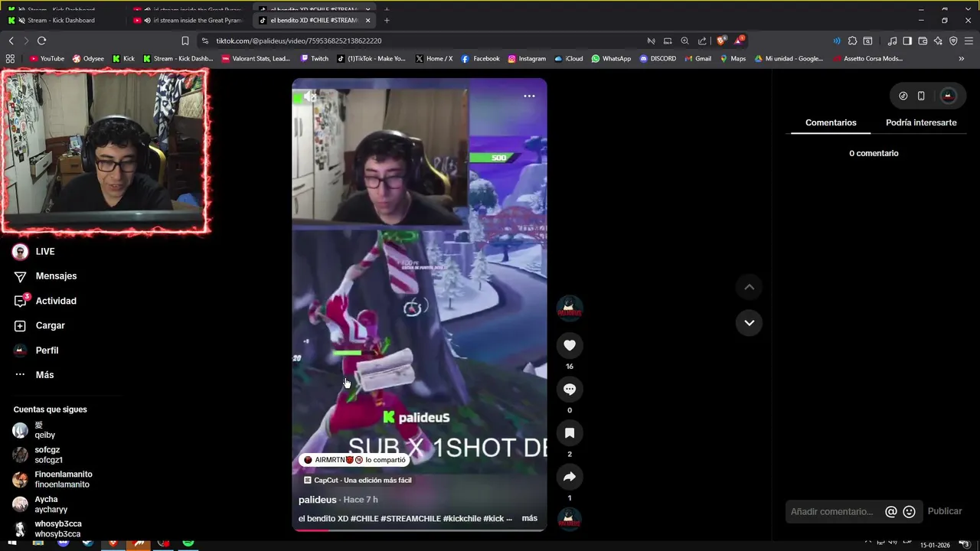The image size is (980, 551).
Task: Open the zoom magnifier icon in address bar
Action: coord(685,41)
